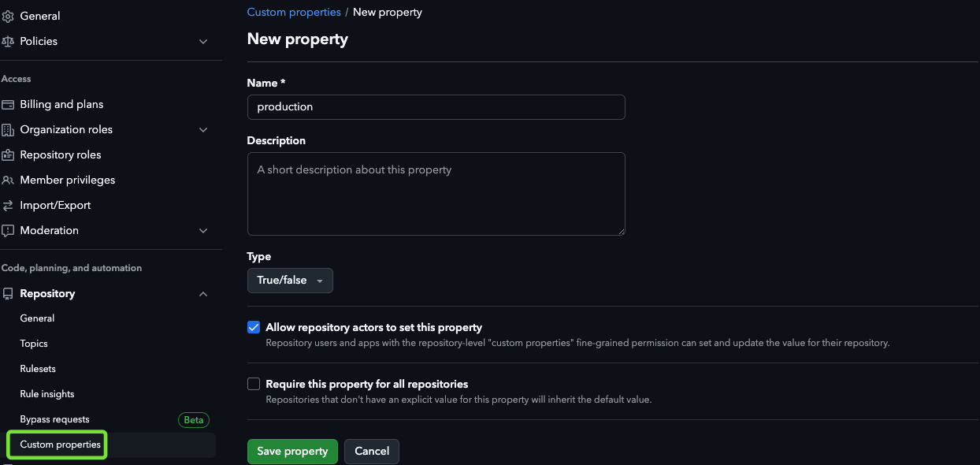The height and width of the screenshot is (465, 980).
Task: Click the Moderation report icon
Action: pos(8,230)
